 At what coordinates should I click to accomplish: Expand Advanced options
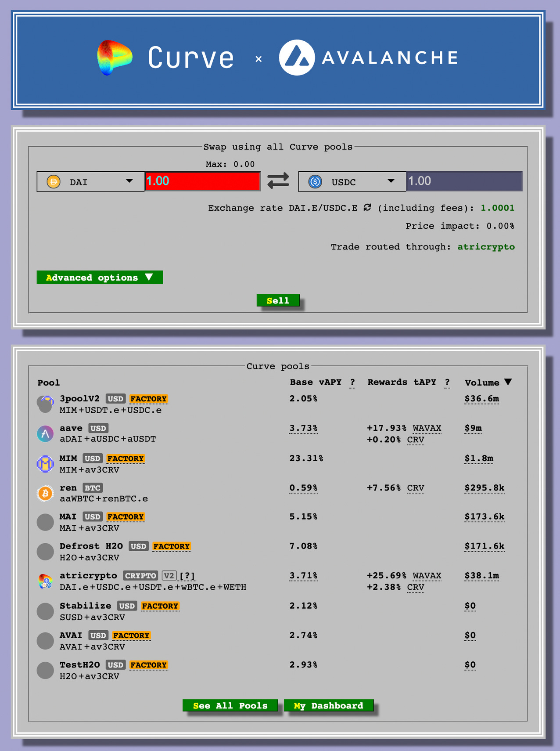pyautogui.click(x=100, y=278)
